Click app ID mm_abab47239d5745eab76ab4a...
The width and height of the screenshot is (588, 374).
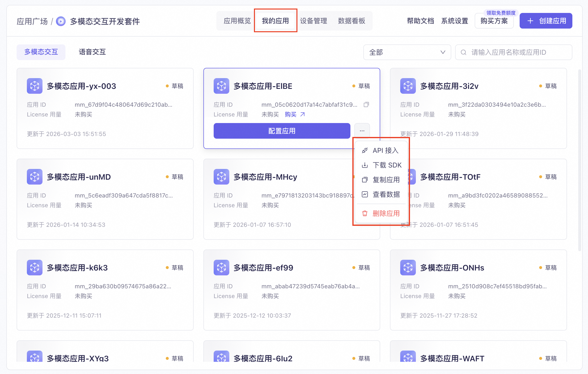point(311,286)
